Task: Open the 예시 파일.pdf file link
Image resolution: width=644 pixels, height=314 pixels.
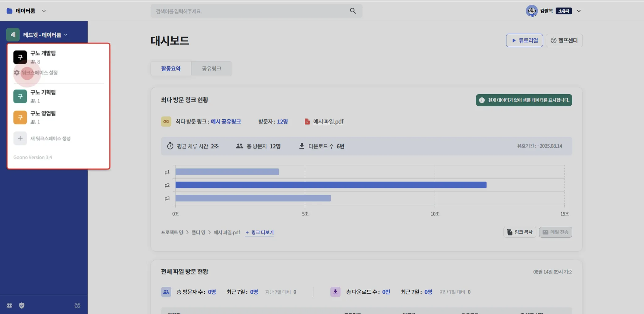Action: pyautogui.click(x=328, y=122)
